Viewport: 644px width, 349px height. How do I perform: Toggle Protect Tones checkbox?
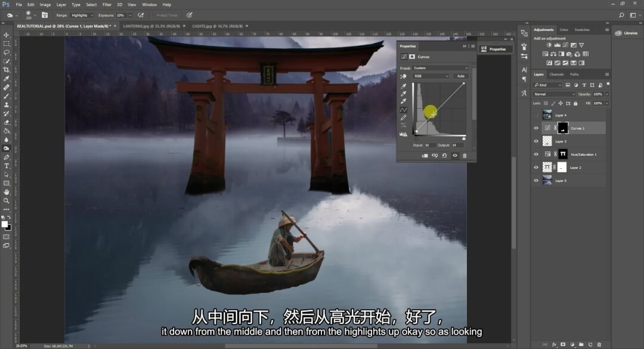(153, 15)
